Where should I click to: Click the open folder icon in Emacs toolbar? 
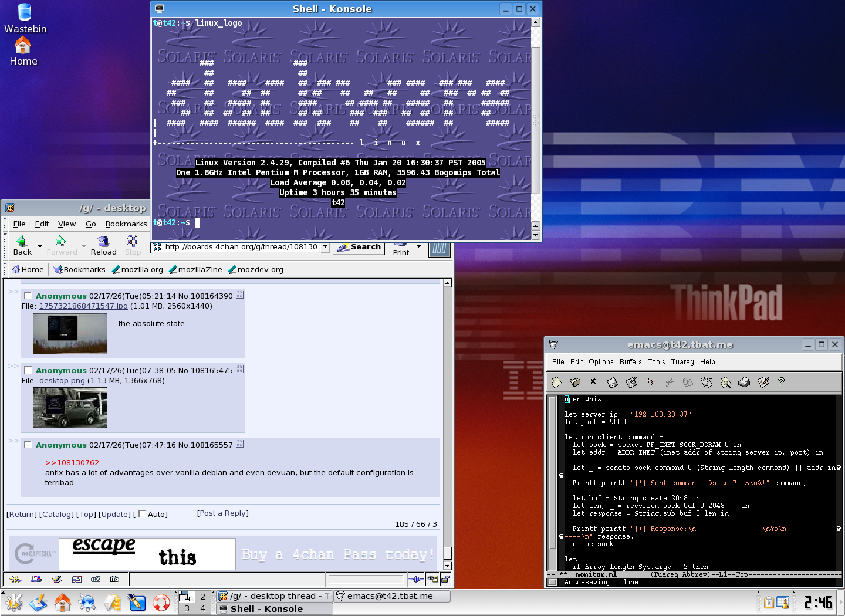[x=575, y=383]
